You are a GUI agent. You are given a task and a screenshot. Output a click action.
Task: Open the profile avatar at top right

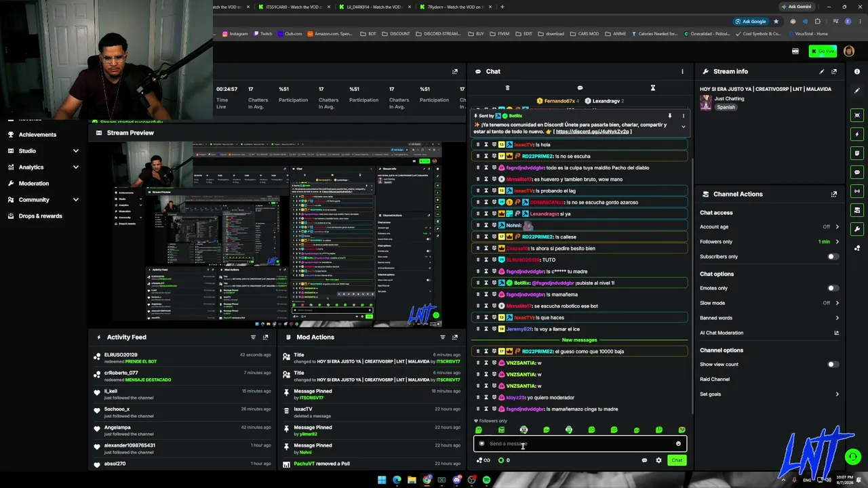849,52
